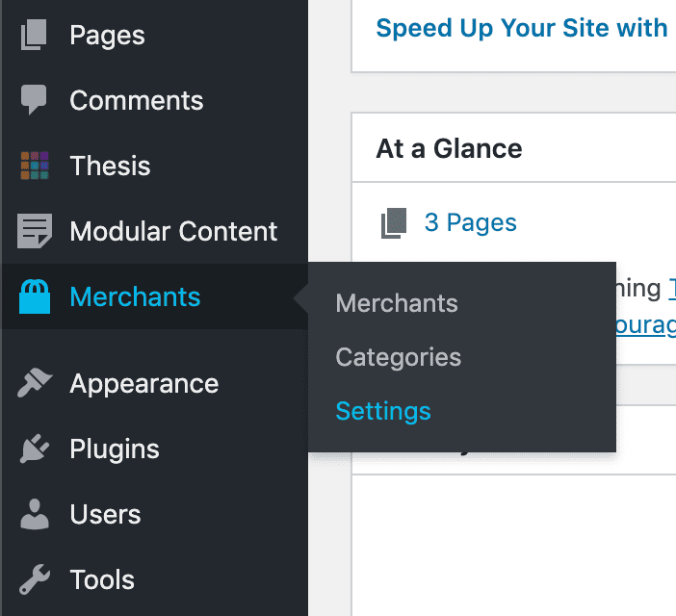
Task: Open the Comments menu label
Action: click(x=136, y=100)
